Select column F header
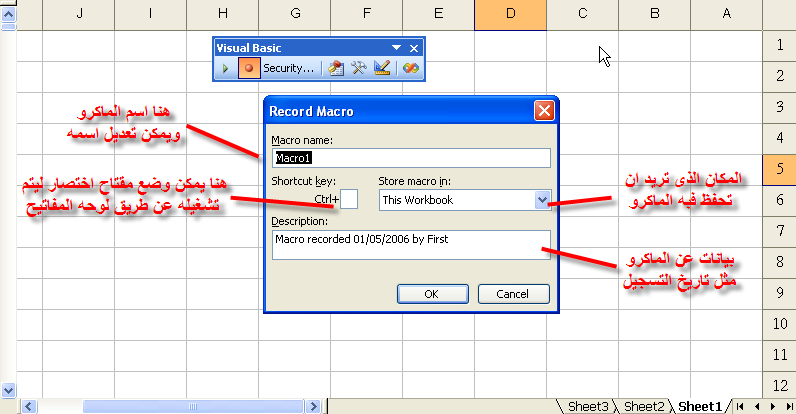Viewport: 796px width, 414px height. pos(367,15)
